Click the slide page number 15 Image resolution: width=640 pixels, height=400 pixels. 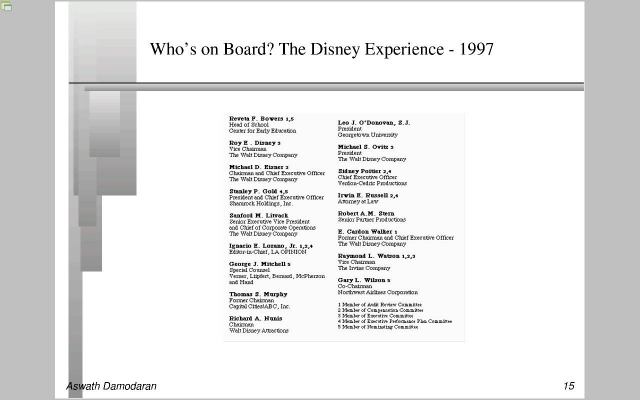click(x=569, y=386)
